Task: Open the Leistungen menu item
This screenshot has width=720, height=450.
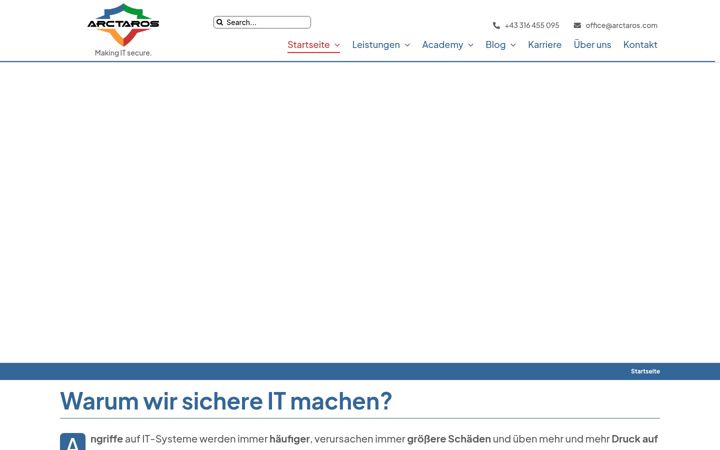Action: coord(376,45)
